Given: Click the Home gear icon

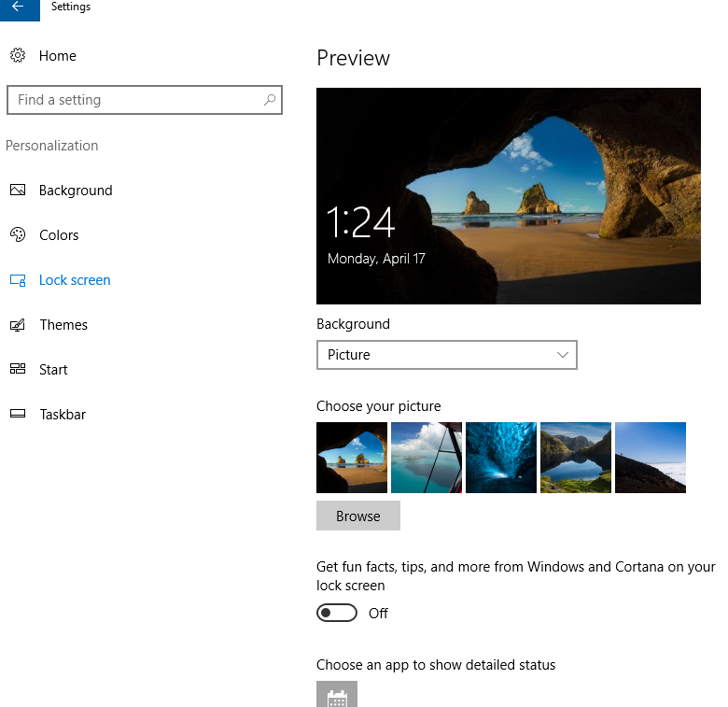Looking at the screenshot, I should [18, 56].
